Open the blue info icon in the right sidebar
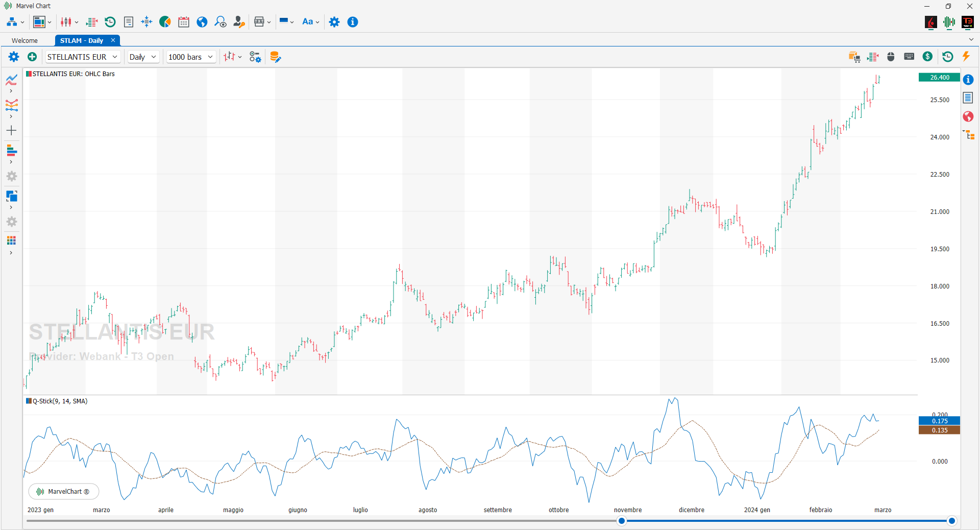980x530 pixels. click(x=968, y=80)
